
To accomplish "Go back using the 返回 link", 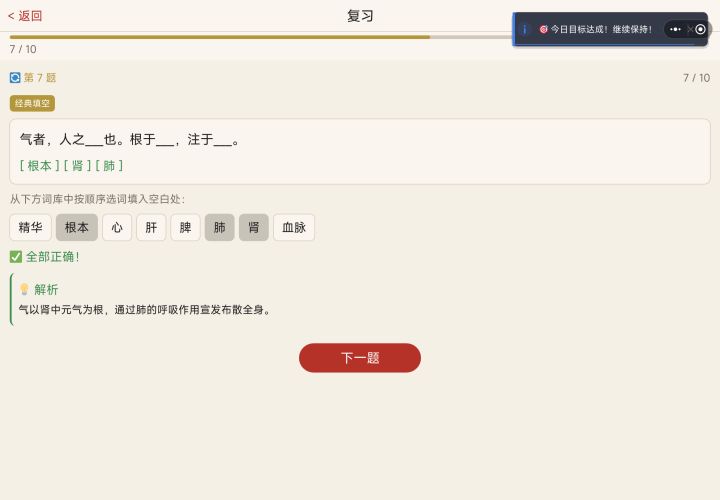I will pyautogui.click(x=25, y=16).
